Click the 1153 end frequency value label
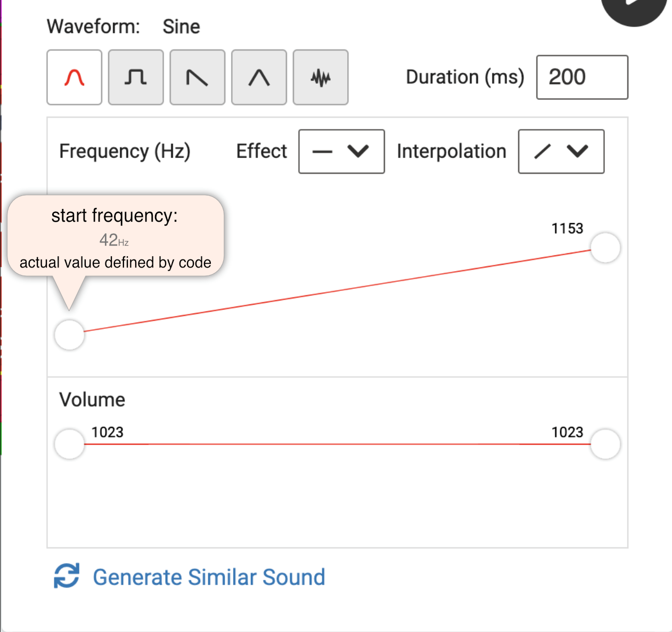 click(x=567, y=229)
